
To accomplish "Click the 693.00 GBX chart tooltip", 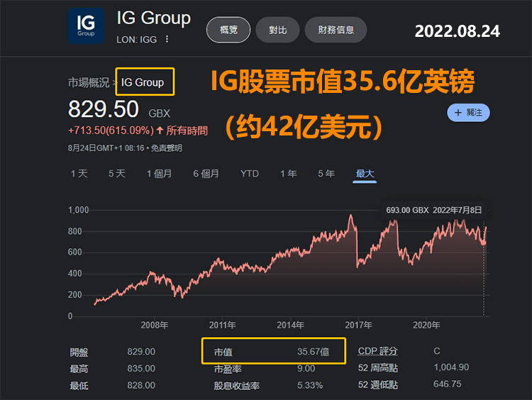I will click(x=433, y=210).
